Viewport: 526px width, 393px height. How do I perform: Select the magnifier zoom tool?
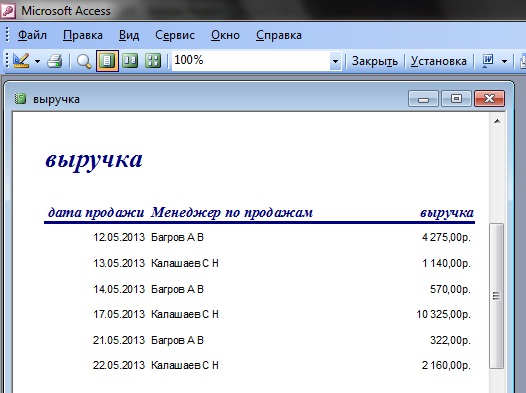84,61
